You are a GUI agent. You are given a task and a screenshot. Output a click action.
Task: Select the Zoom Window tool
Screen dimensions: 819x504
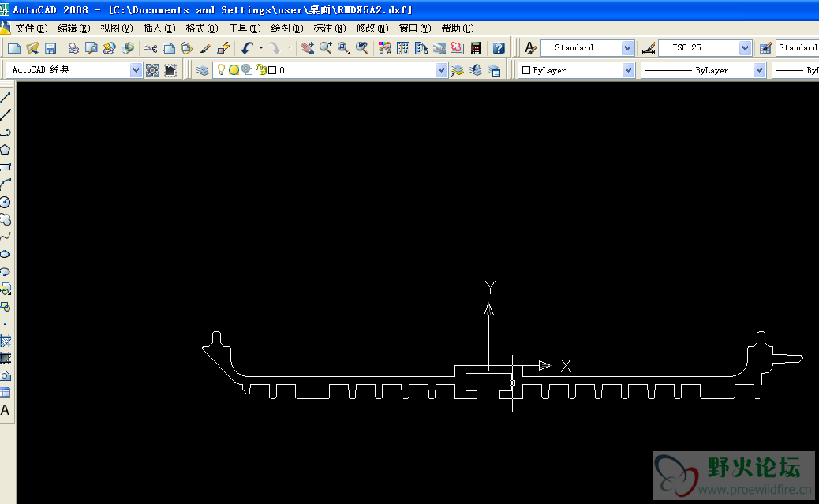(x=344, y=49)
